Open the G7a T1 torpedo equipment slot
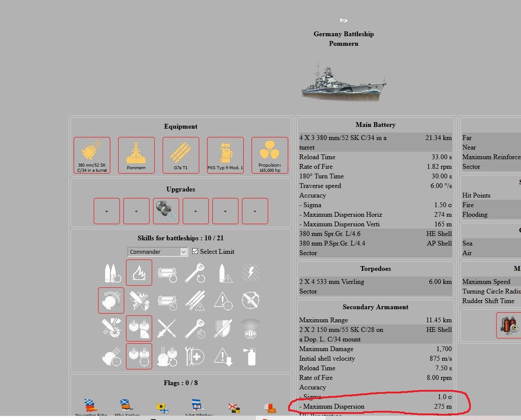This screenshot has width=521, height=420. click(181, 155)
